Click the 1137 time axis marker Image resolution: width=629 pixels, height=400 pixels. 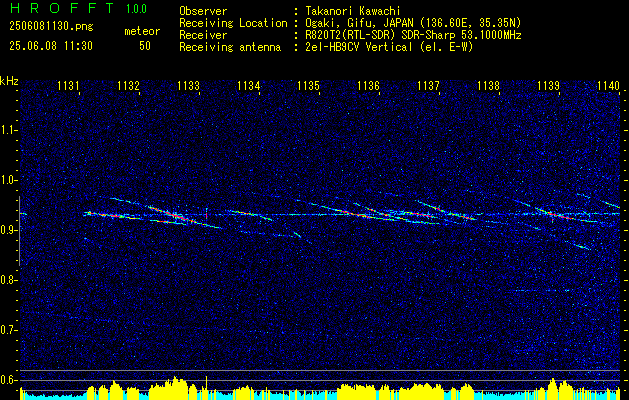click(x=428, y=85)
